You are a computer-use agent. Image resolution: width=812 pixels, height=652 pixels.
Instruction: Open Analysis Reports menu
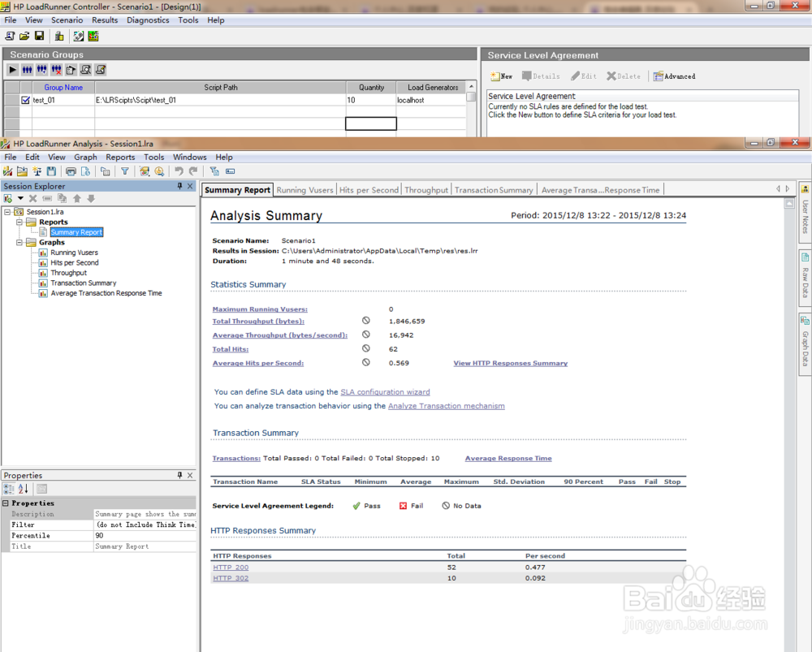click(x=120, y=157)
